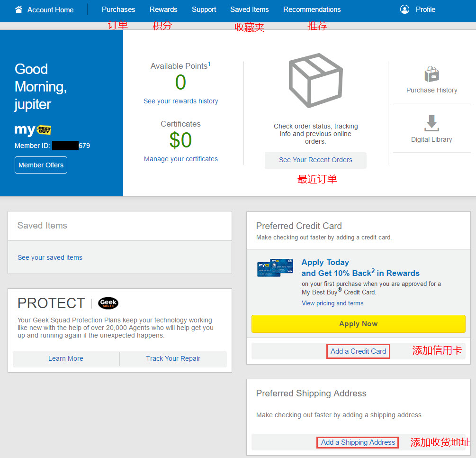Open the Support menu item

pyautogui.click(x=204, y=9)
